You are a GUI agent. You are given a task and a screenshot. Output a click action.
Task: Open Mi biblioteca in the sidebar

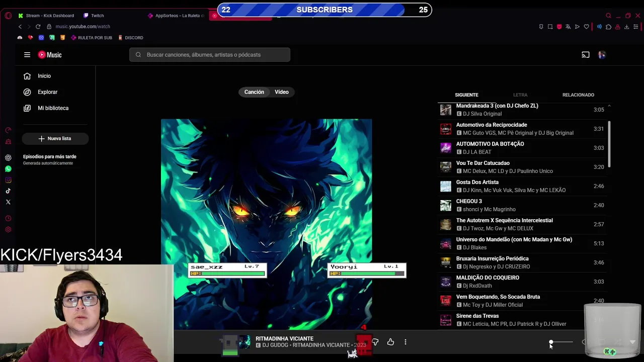[55, 108]
